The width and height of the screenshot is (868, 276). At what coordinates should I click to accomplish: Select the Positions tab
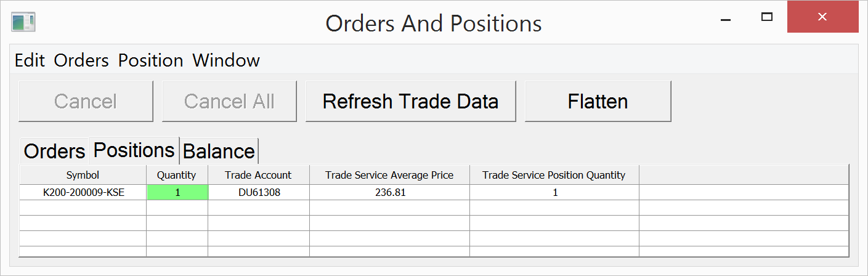coord(134,150)
